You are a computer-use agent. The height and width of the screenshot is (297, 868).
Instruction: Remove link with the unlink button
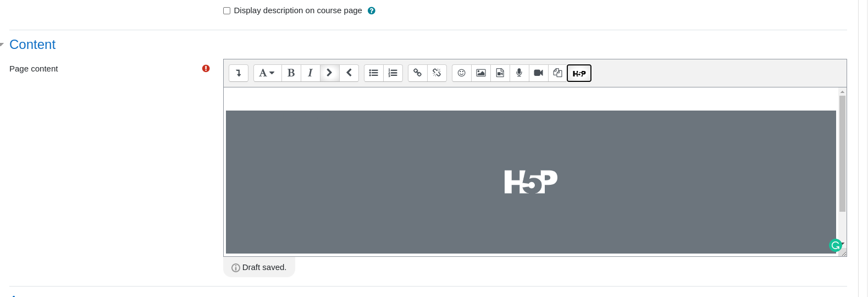pos(437,73)
